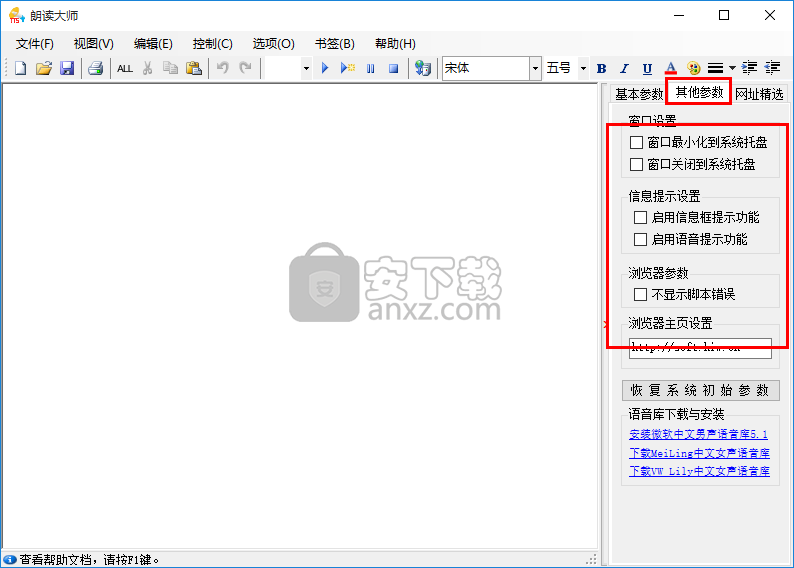Save the document with floppy icon
The width and height of the screenshot is (794, 568).
tap(67, 68)
